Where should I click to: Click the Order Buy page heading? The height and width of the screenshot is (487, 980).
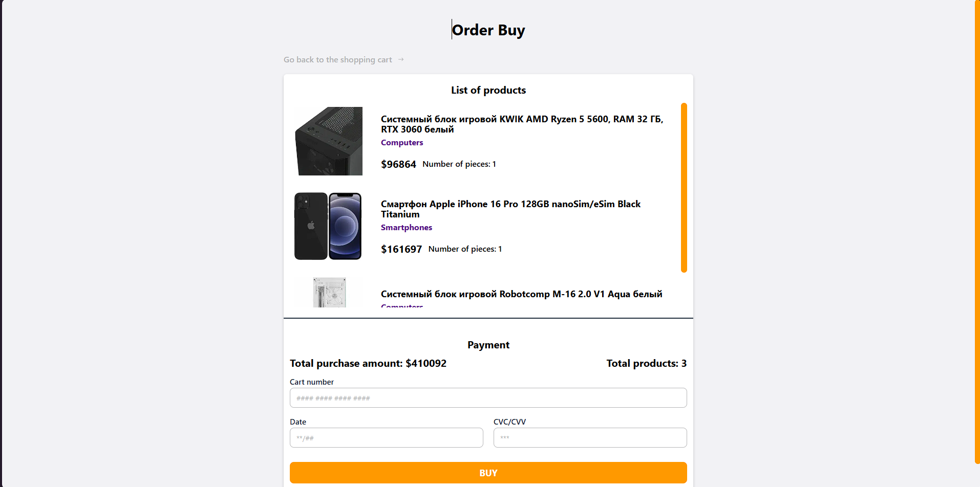pos(488,30)
